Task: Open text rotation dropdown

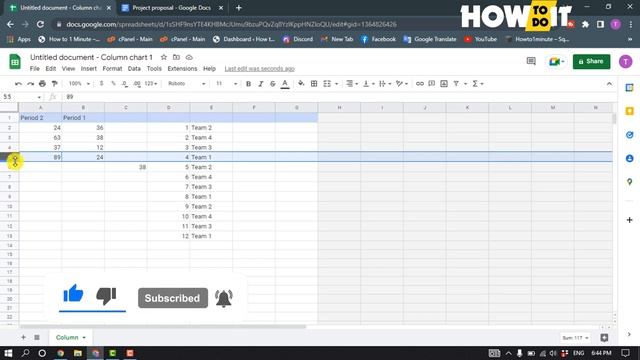Action: 402,84
